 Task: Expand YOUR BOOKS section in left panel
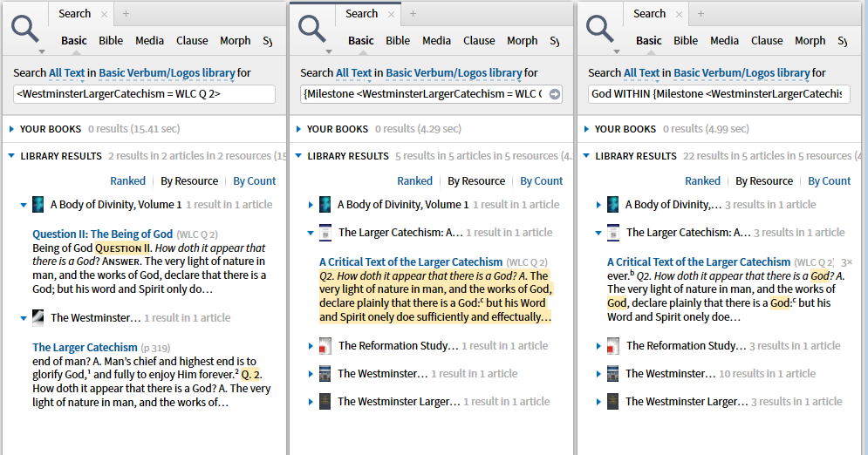pos(11,129)
